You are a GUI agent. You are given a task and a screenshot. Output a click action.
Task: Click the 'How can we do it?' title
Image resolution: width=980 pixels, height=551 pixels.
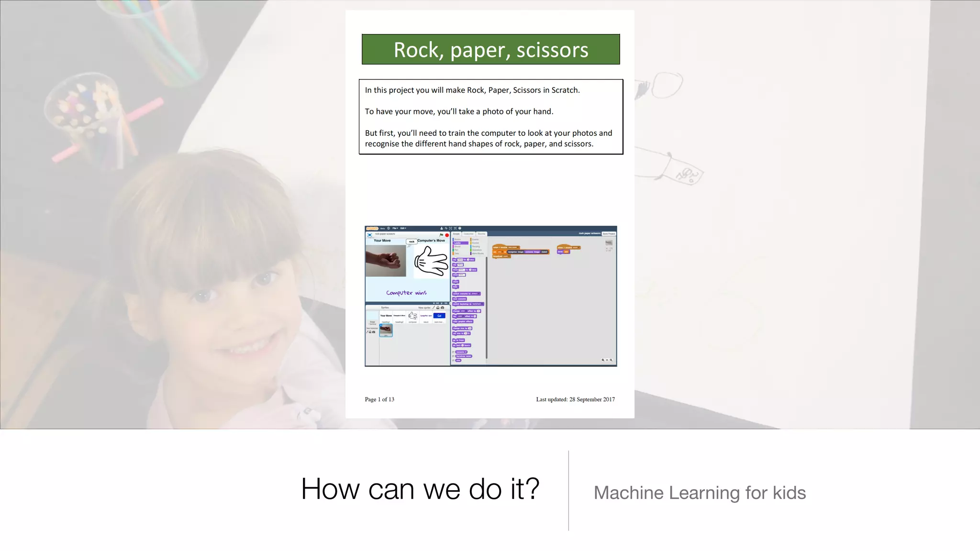pos(420,489)
